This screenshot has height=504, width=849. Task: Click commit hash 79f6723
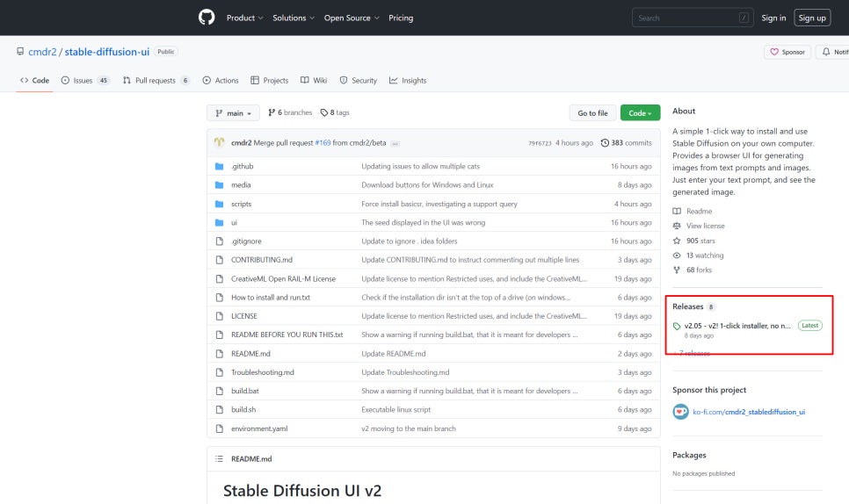tap(540, 143)
